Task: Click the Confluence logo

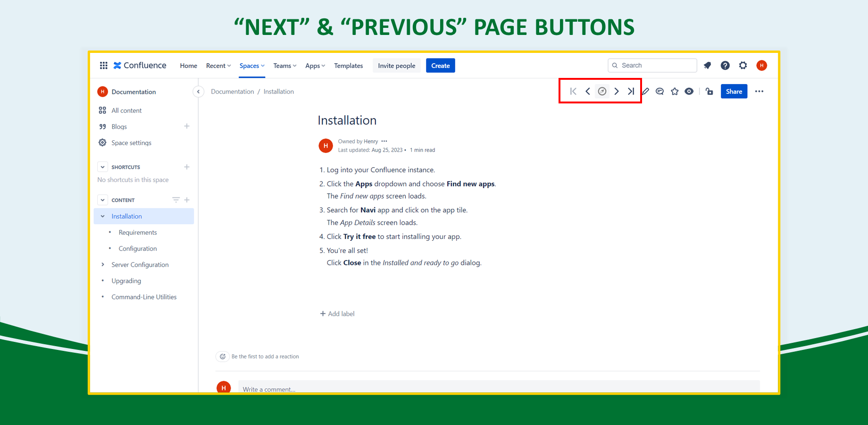Action: [140, 65]
